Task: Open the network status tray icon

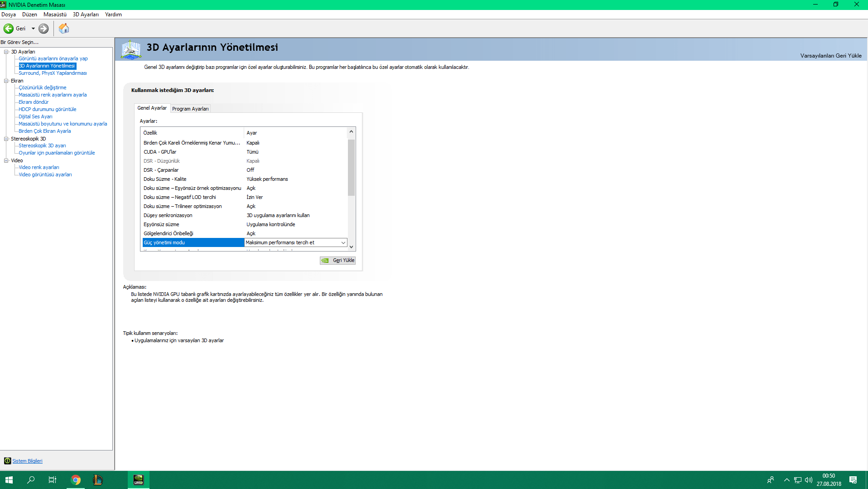Action: [x=798, y=480]
